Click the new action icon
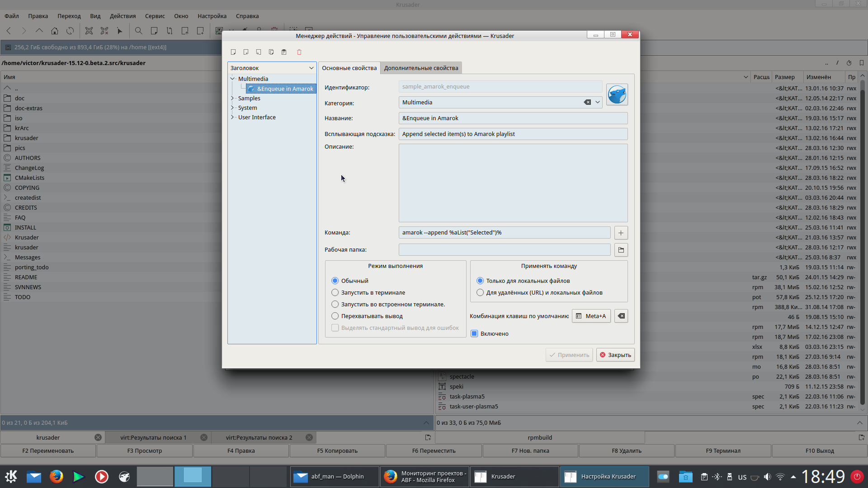 (x=233, y=52)
